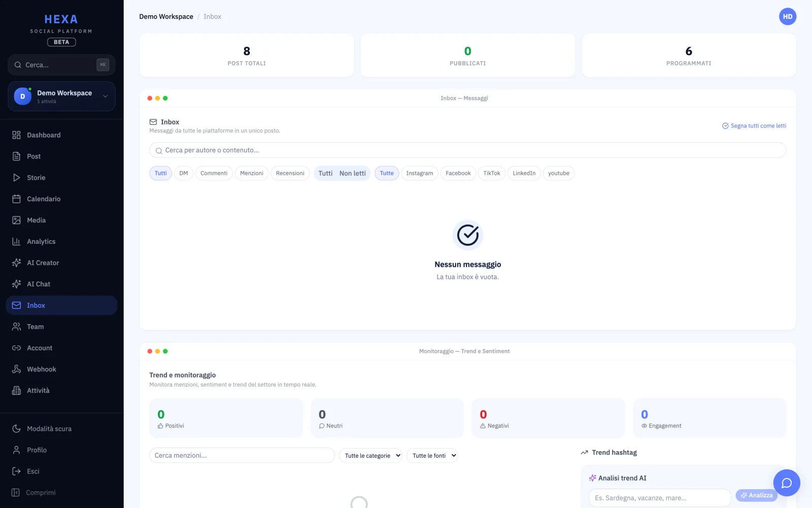Click the Pubblicati stat card
Viewport: 812px width, 508px height.
tap(468, 55)
